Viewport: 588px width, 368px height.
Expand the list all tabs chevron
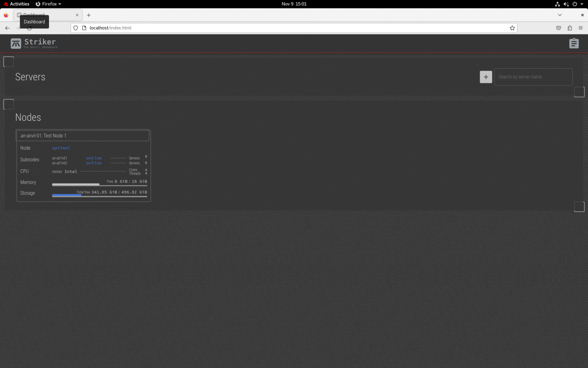point(560,15)
